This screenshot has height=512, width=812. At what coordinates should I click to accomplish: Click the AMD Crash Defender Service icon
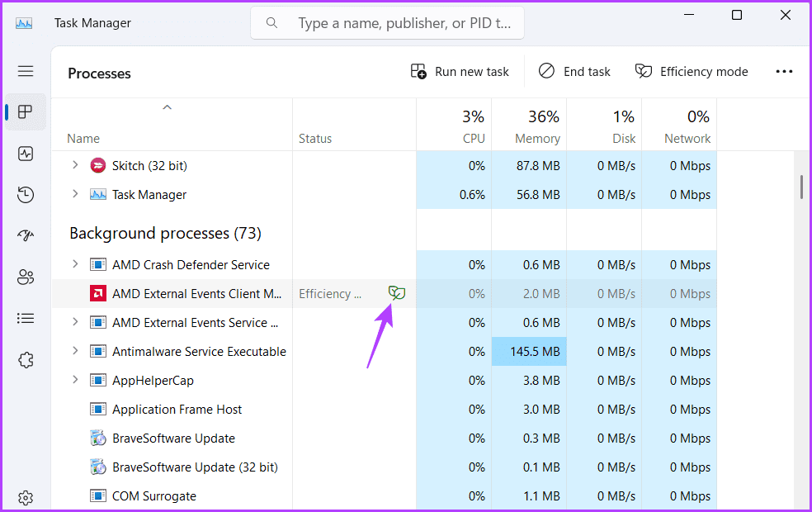pyautogui.click(x=98, y=265)
